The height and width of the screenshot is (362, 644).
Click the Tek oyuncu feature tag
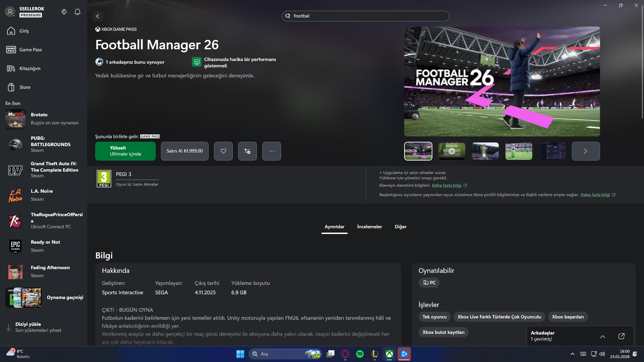(434, 317)
